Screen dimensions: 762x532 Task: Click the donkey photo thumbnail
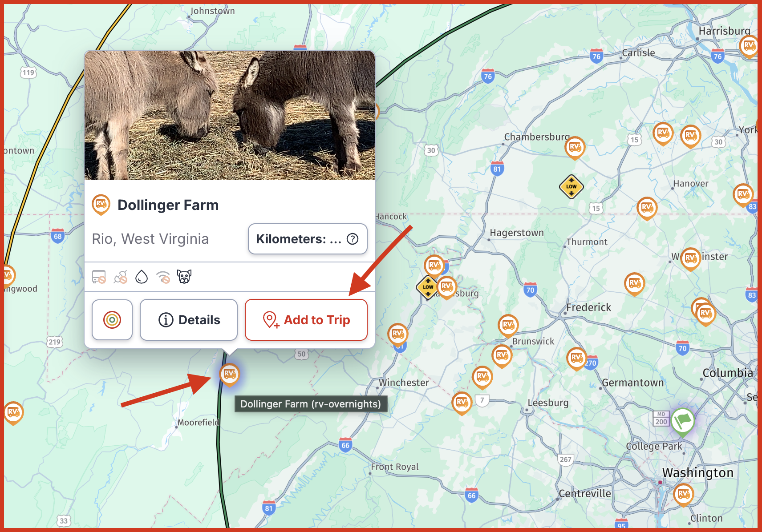(x=230, y=115)
